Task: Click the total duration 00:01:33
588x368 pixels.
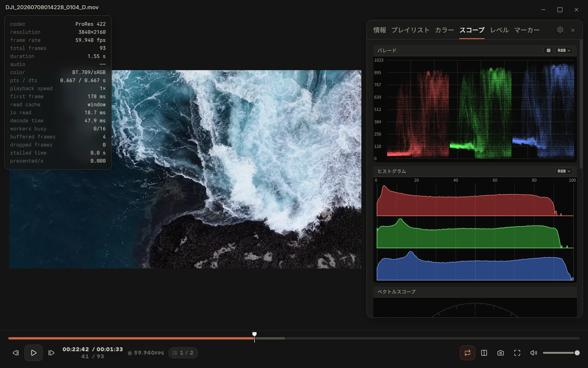Action: coord(110,349)
